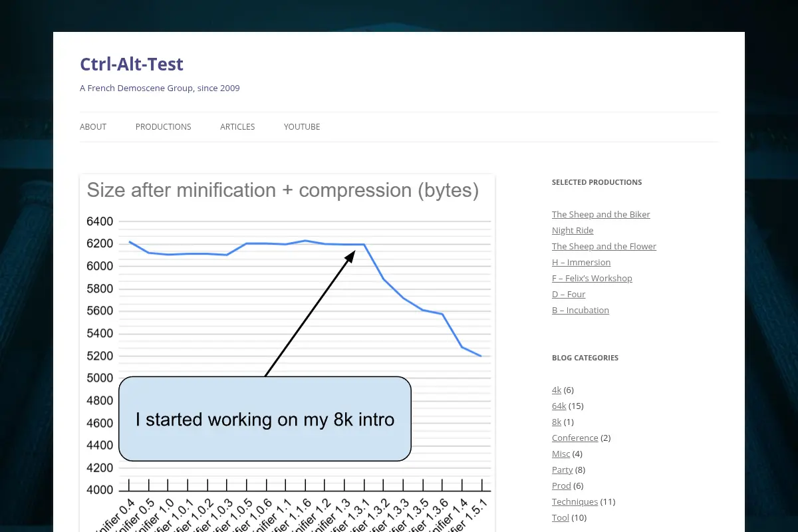View the Techniques category posts

coord(575,501)
